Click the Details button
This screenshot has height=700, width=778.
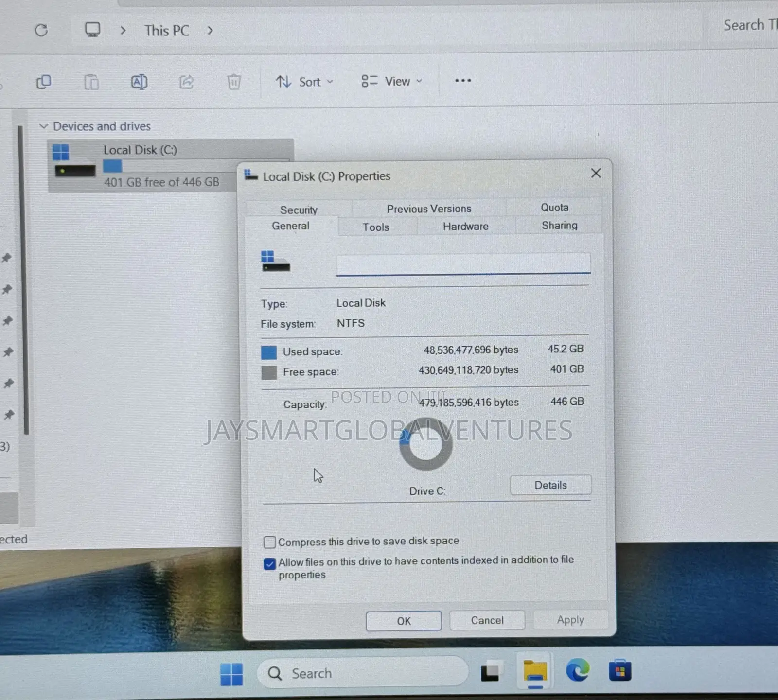click(x=550, y=485)
